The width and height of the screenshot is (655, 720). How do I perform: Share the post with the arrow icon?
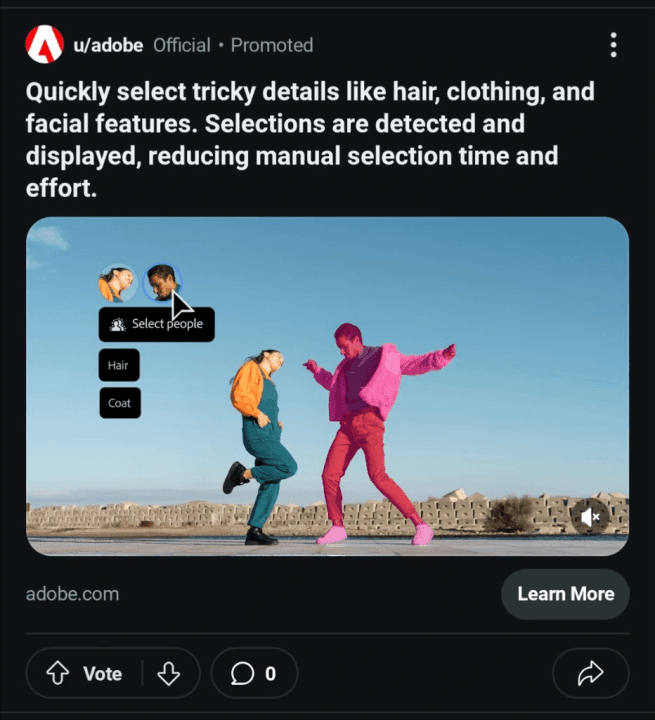point(590,674)
